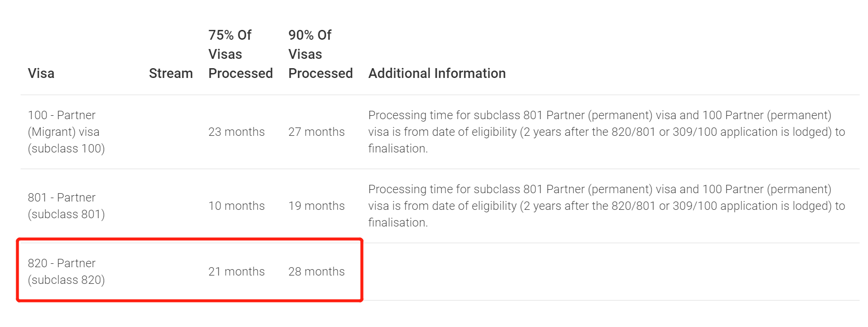Click the Additional Information column header

[437, 74]
